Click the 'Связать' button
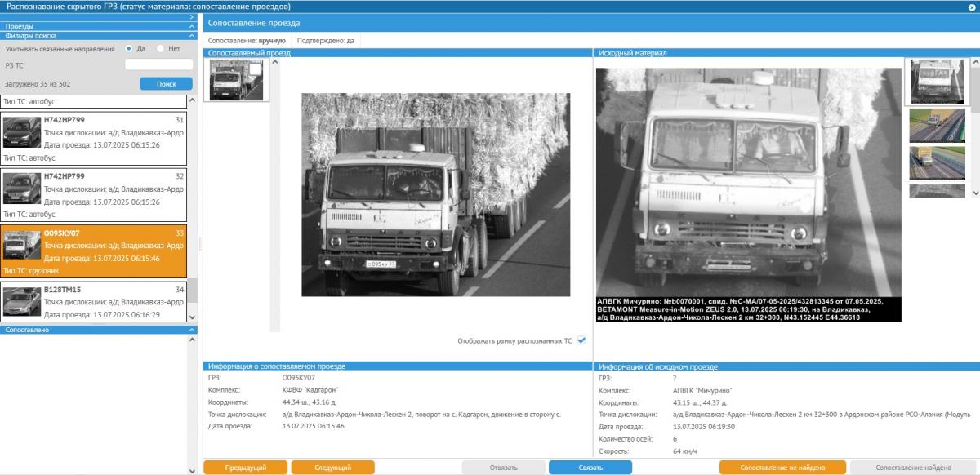980x475 pixels. click(590, 468)
